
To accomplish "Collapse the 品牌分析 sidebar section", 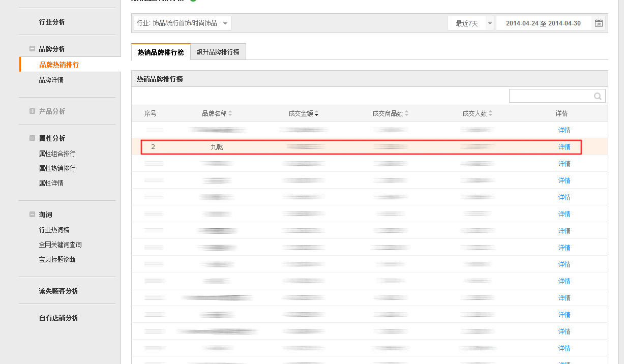I will coord(32,49).
